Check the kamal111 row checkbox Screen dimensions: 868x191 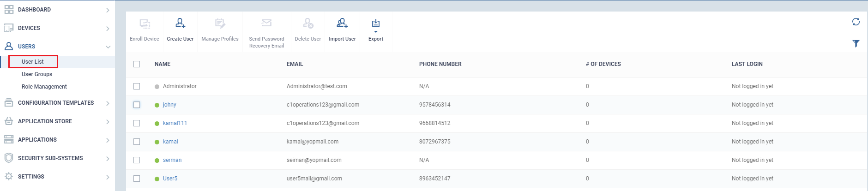tap(137, 123)
